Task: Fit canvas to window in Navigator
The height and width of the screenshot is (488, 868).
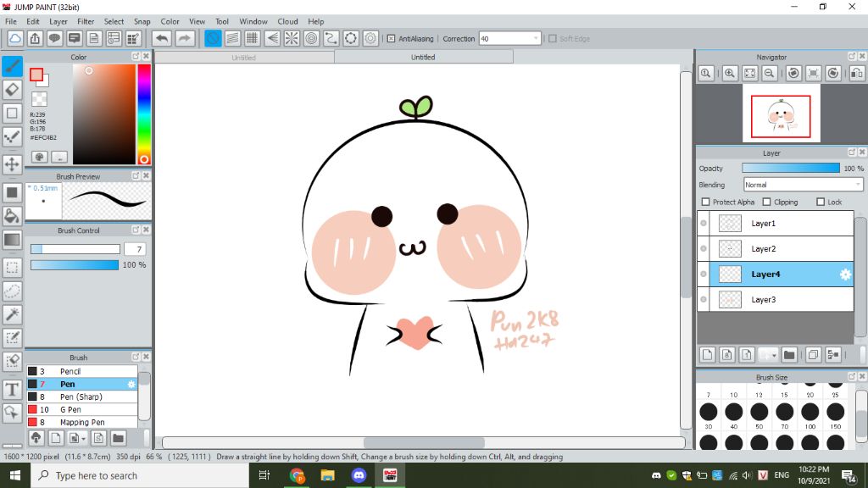Action: point(749,73)
